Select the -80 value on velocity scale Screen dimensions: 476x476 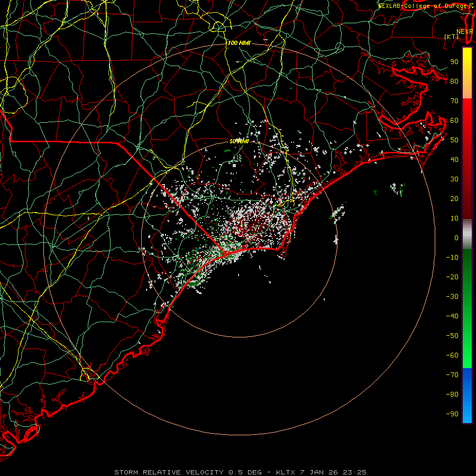tap(452, 395)
